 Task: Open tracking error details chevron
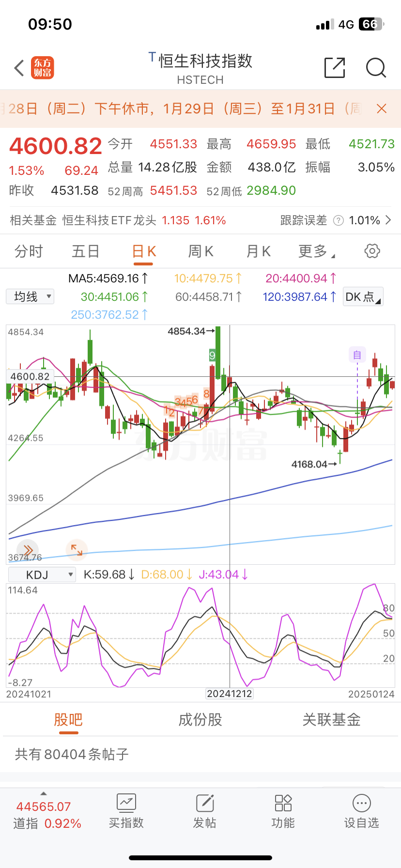tap(388, 220)
